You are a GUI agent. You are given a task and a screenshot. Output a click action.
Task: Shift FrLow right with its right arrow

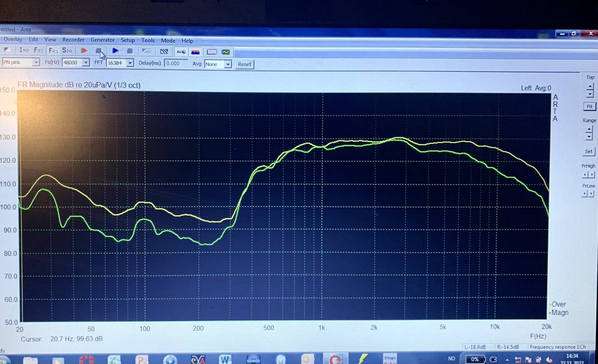591,194
